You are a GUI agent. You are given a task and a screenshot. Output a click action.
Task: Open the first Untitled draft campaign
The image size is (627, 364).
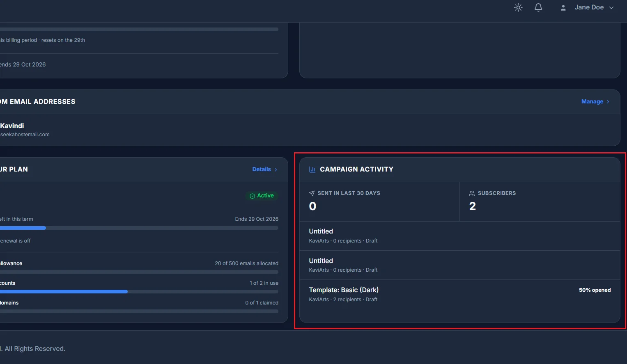pyautogui.click(x=459, y=236)
